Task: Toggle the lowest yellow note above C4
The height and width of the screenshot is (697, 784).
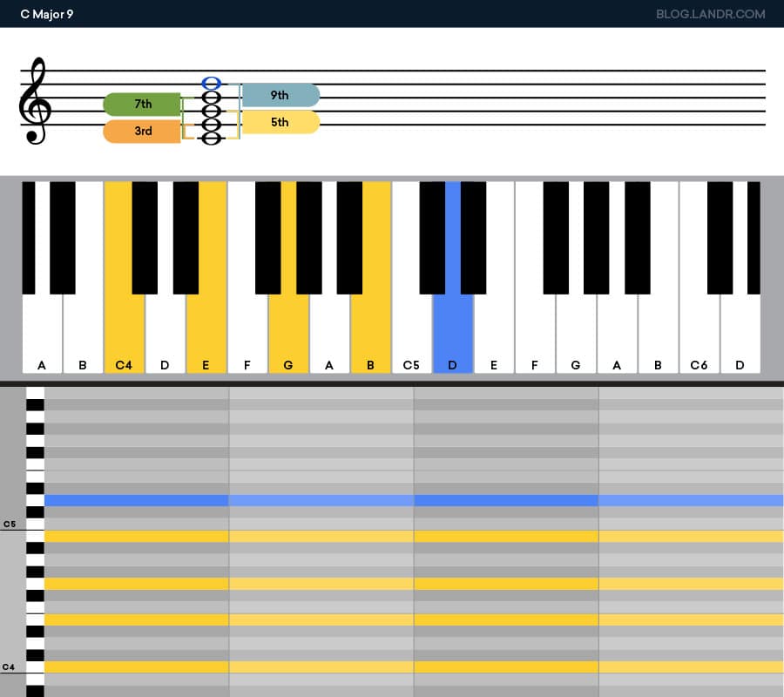Action: tap(261, 665)
